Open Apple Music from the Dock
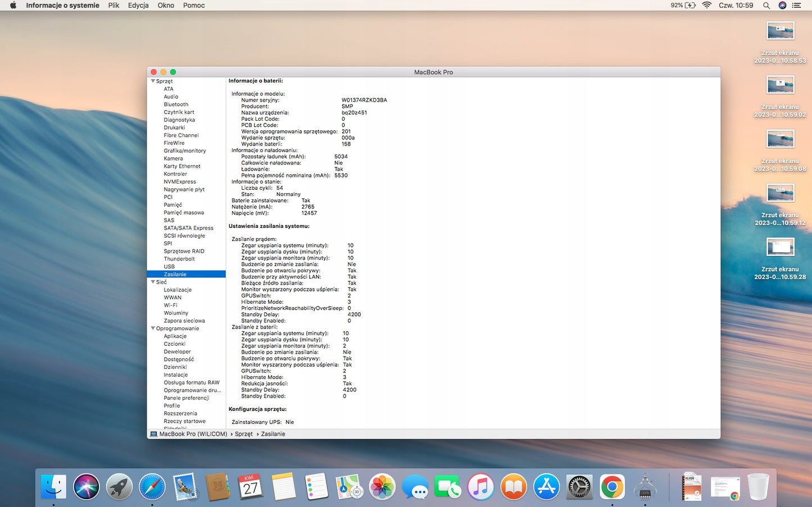This screenshot has height=507, width=812. coord(480,486)
